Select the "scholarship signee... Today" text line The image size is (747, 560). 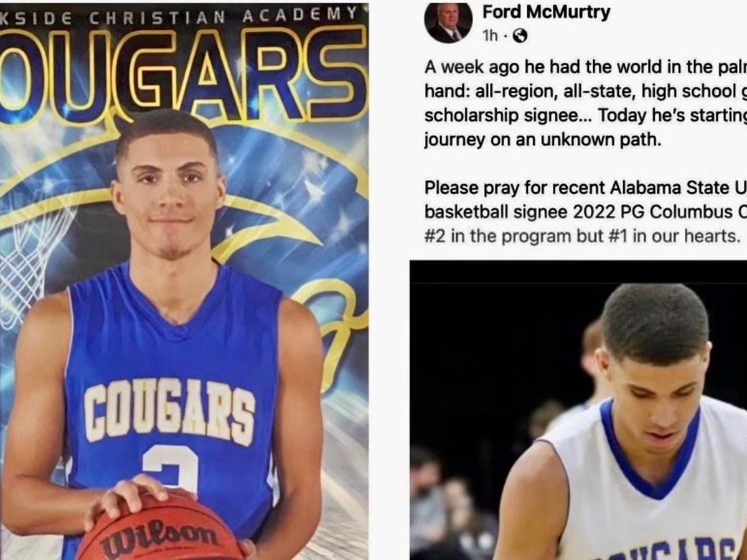pyautogui.click(x=586, y=116)
